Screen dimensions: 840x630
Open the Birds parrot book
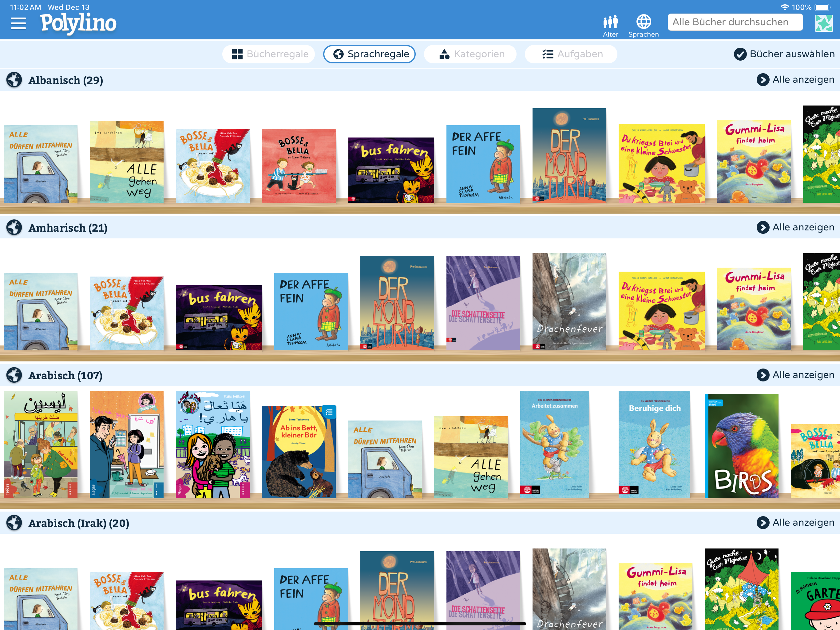741,446
